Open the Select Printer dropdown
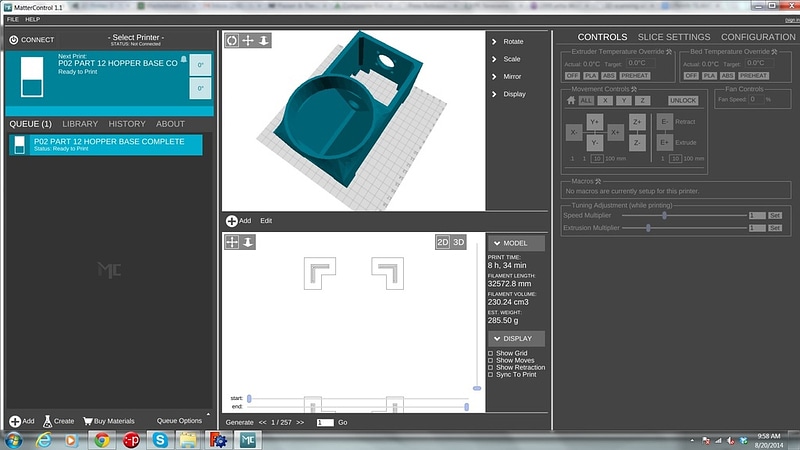This screenshot has width=800, height=450. click(136, 39)
